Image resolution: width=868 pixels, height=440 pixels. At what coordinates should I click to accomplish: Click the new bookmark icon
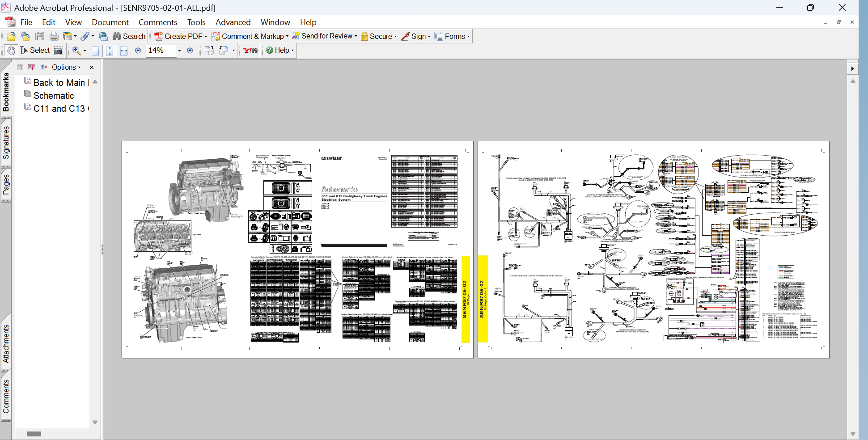[x=32, y=67]
